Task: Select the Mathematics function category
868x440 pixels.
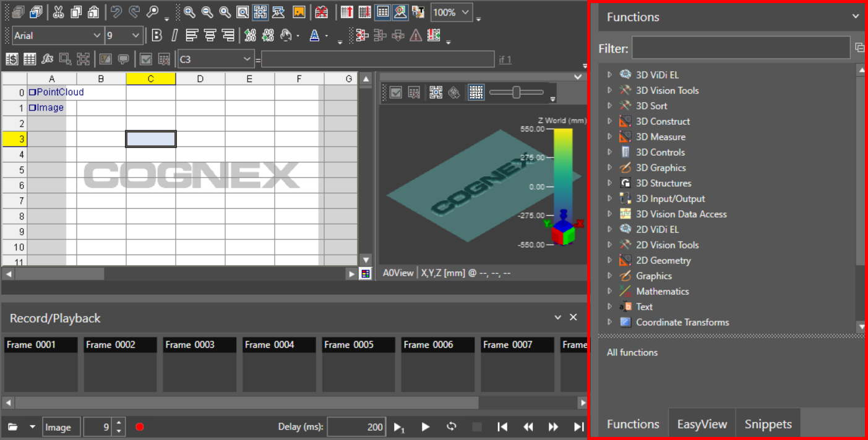Action: coord(662,291)
